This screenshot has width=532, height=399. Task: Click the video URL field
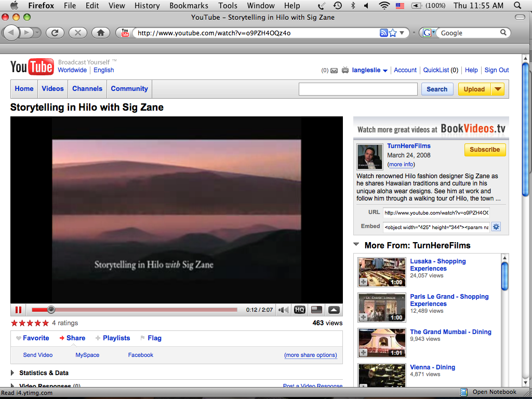click(x=436, y=212)
